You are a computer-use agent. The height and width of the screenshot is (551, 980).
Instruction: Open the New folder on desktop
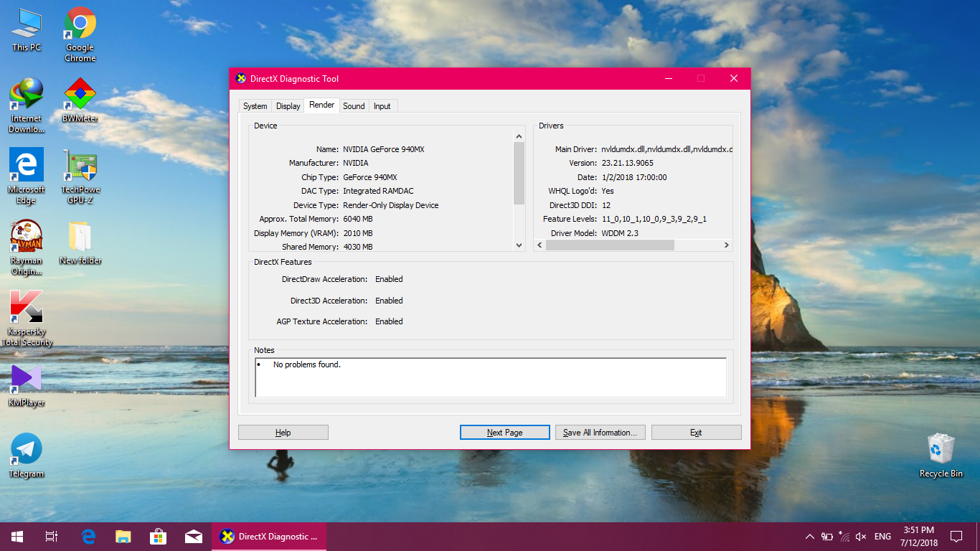tap(80, 242)
